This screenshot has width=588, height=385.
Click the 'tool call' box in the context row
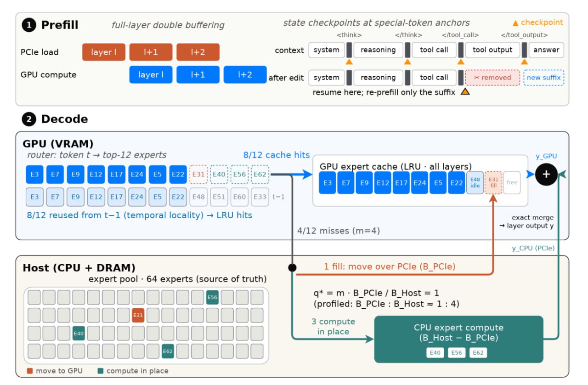[x=434, y=50]
